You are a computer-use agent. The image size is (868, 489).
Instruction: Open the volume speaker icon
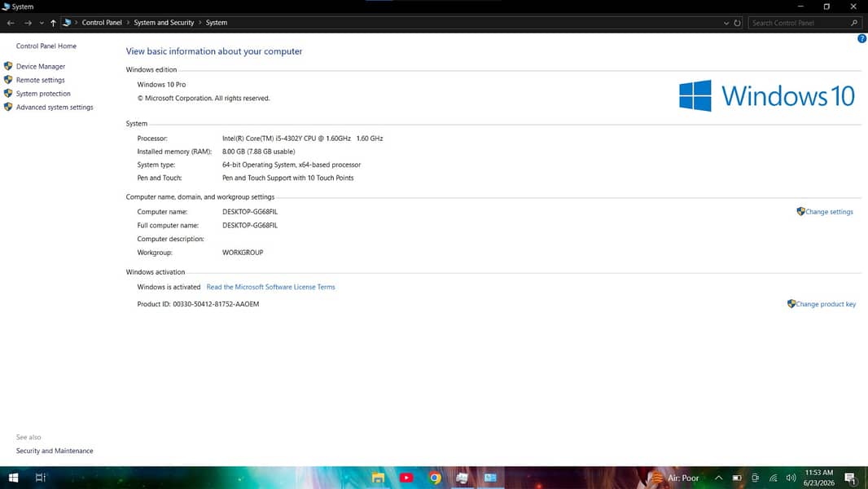[791, 478]
